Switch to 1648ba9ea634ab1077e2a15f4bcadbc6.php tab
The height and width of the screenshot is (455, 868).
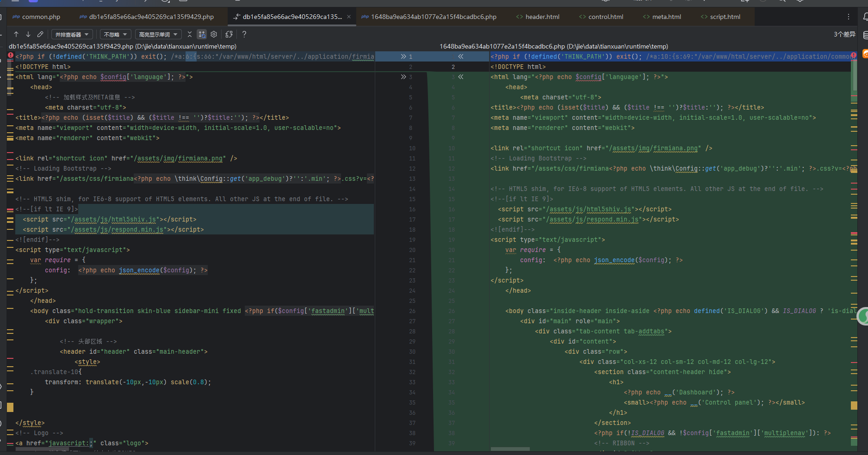point(428,17)
